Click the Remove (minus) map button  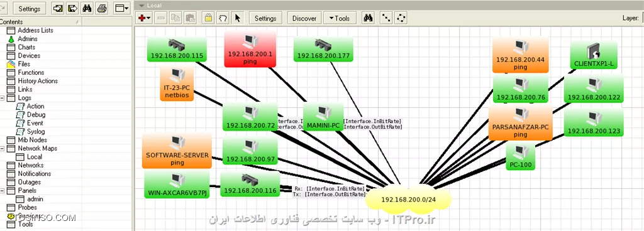[162, 18]
